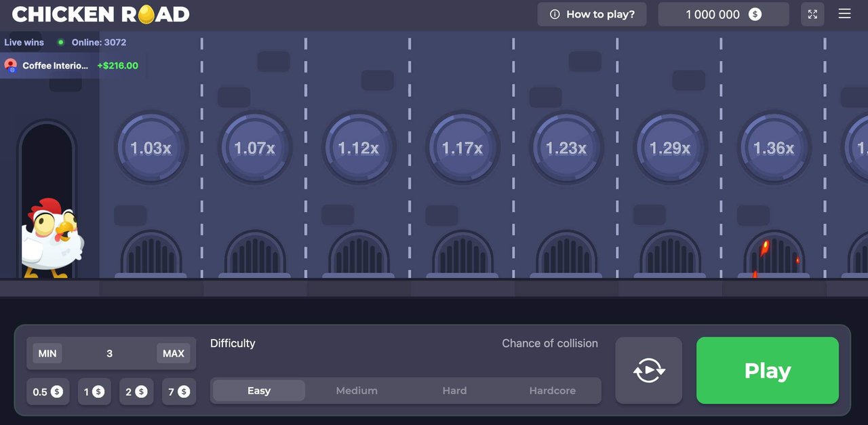Select the 1.12x multiplier manhole

358,148
